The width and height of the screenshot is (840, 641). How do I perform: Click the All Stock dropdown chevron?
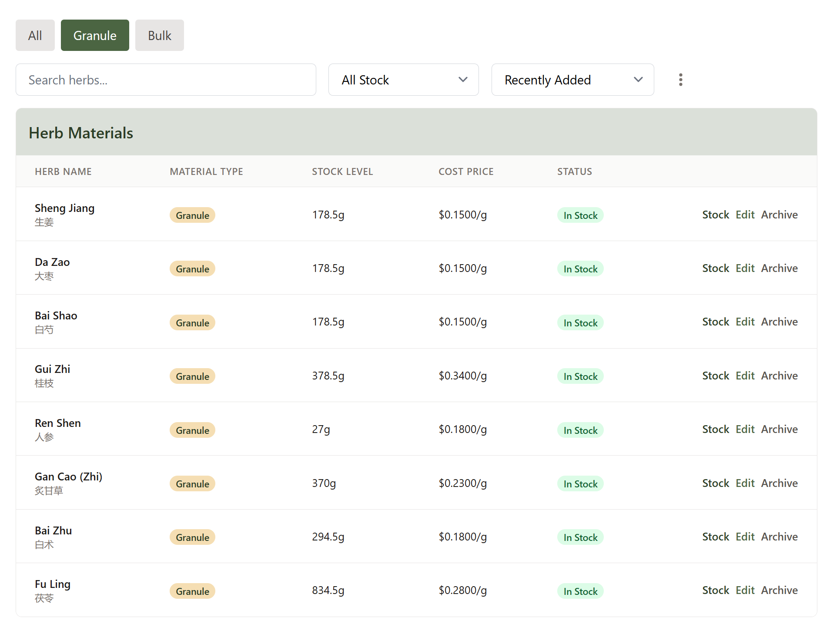(462, 80)
